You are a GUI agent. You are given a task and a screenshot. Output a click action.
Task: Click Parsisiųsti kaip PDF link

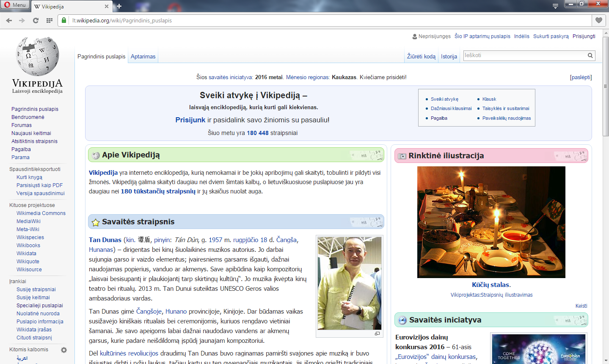point(39,185)
